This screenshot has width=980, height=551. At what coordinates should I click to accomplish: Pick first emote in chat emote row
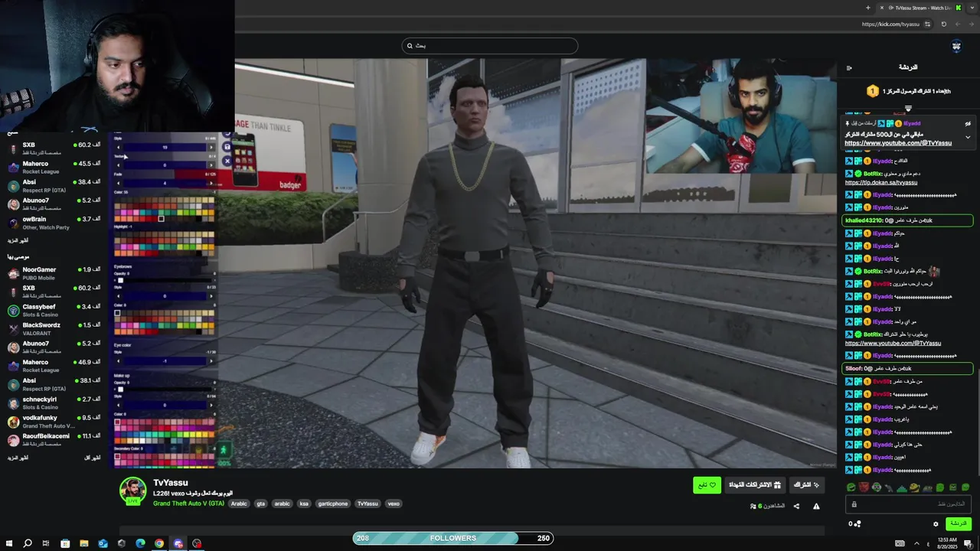851,487
